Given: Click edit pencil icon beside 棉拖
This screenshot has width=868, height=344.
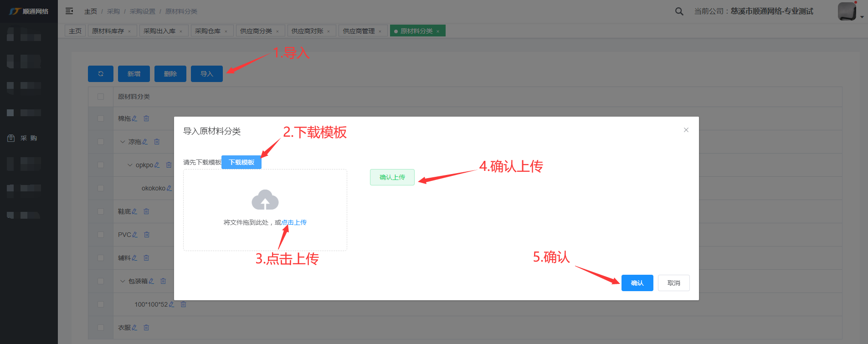Looking at the screenshot, I should pos(134,118).
